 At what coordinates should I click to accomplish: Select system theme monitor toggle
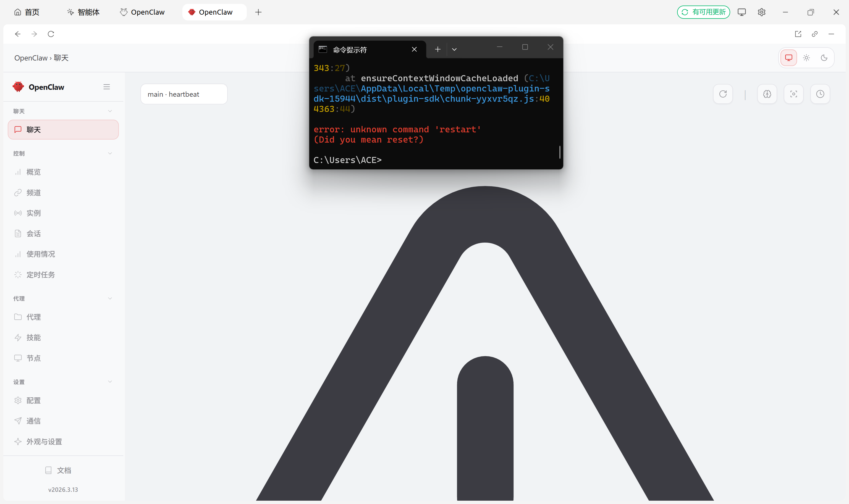point(788,58)
